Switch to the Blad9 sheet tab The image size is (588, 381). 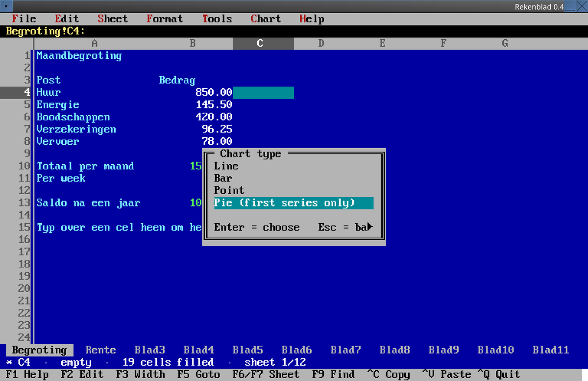click(x=443, y=350)
